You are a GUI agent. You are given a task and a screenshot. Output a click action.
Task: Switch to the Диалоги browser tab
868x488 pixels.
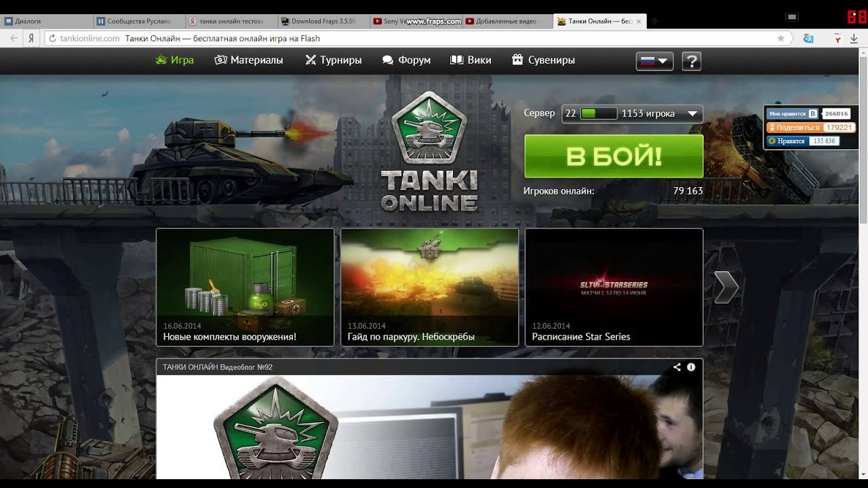point(46,21)
